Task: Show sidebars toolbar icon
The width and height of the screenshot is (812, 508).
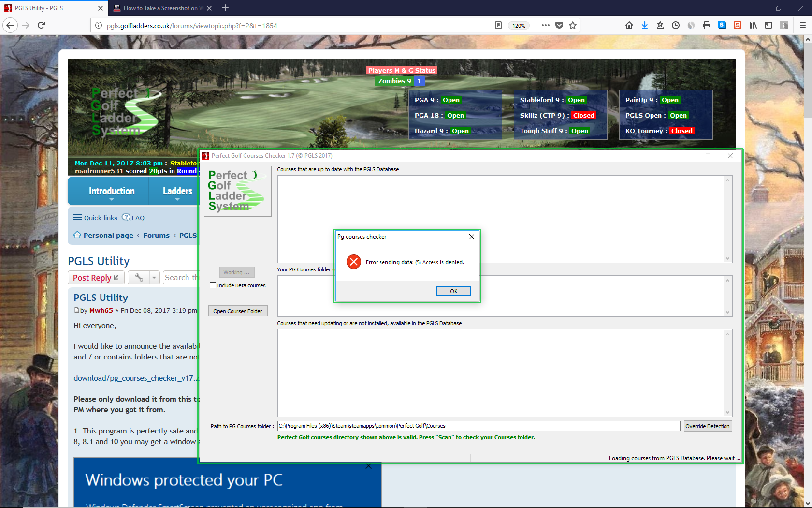Action: 768,25
